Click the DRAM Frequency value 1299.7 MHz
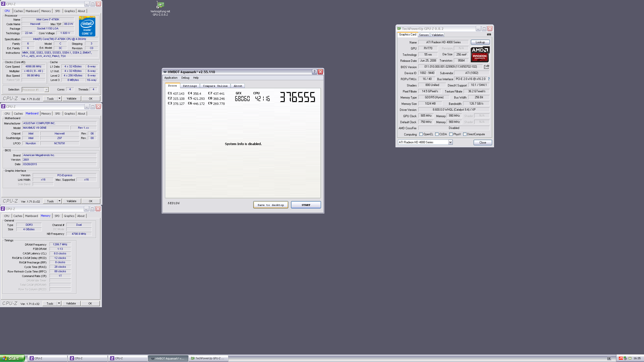The height and width of the screenshot is (362, 644). point(60,244)
